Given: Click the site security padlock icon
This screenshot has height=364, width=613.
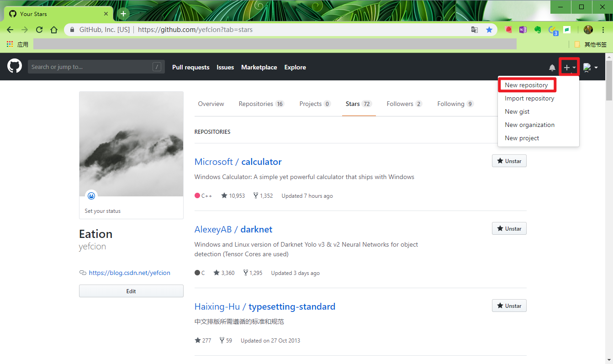Looking at the screenshot, I should [72, 30].
